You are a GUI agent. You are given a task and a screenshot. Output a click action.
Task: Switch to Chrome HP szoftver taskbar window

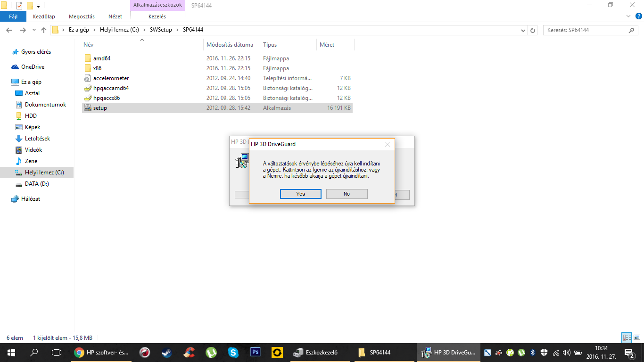102,353
